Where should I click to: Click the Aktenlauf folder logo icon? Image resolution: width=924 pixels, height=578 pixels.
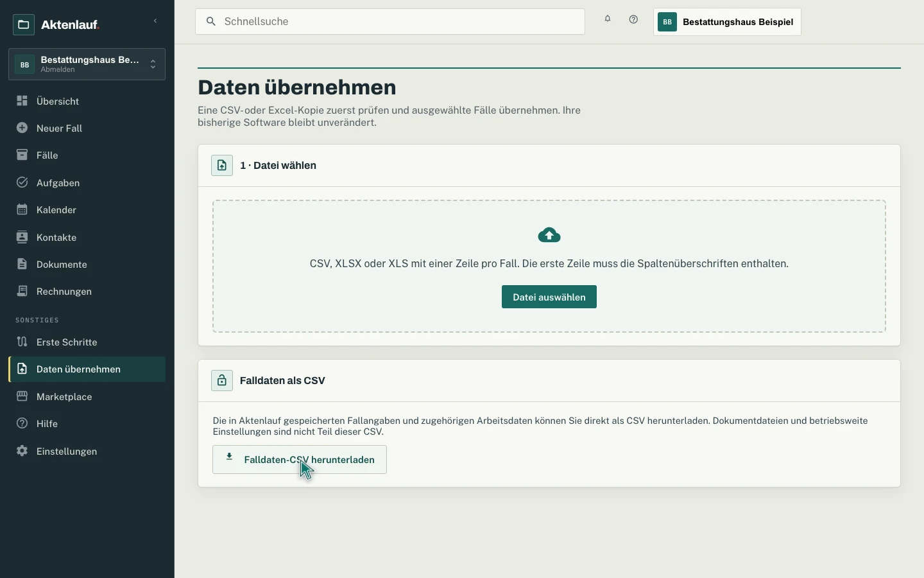tap(24, 25)
